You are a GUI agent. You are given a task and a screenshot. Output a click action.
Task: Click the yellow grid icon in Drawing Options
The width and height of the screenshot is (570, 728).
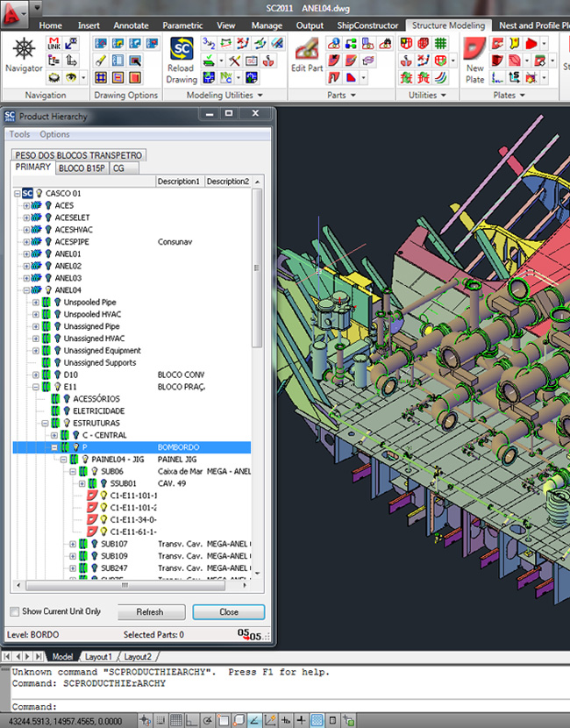click(101, 77)
